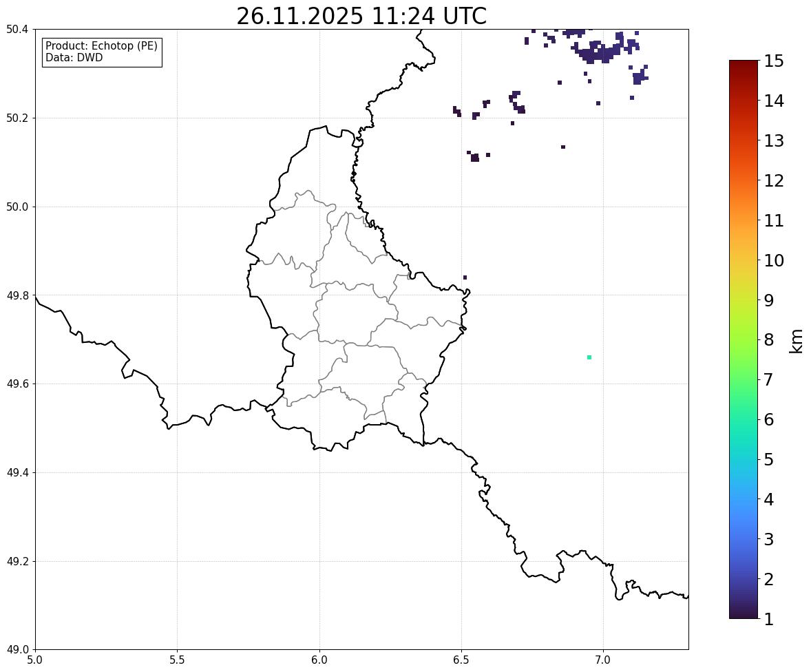Click the "Data: DWD" label
Image resolution: width=811 pixels, height=672 pixels.
coord(74,57)
